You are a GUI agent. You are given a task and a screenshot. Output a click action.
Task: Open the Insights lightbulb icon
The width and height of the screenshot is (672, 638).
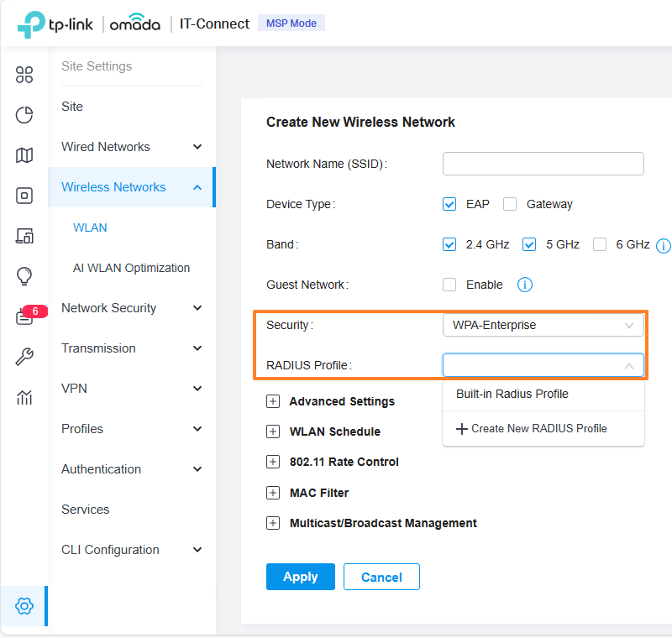(x=24, y=275)
